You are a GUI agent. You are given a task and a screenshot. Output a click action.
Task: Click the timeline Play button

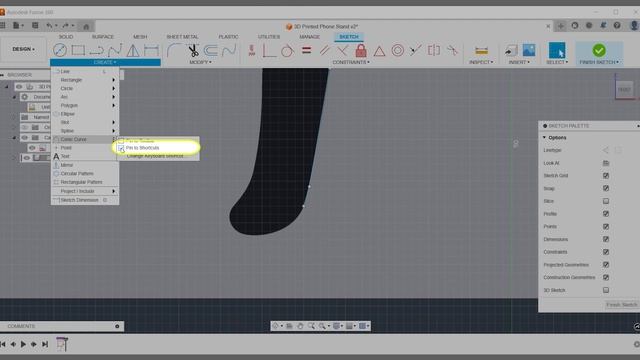pos(23,344)
